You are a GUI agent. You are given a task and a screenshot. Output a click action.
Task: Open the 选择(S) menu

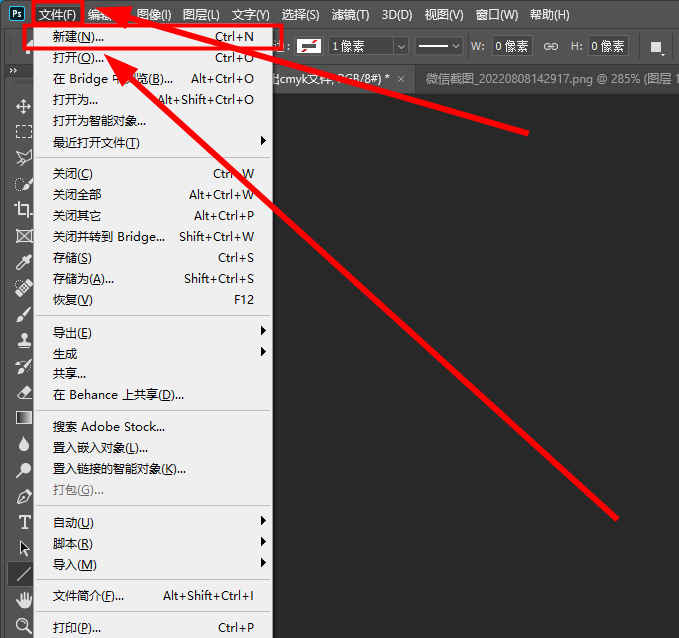click(x=300, y=15)
